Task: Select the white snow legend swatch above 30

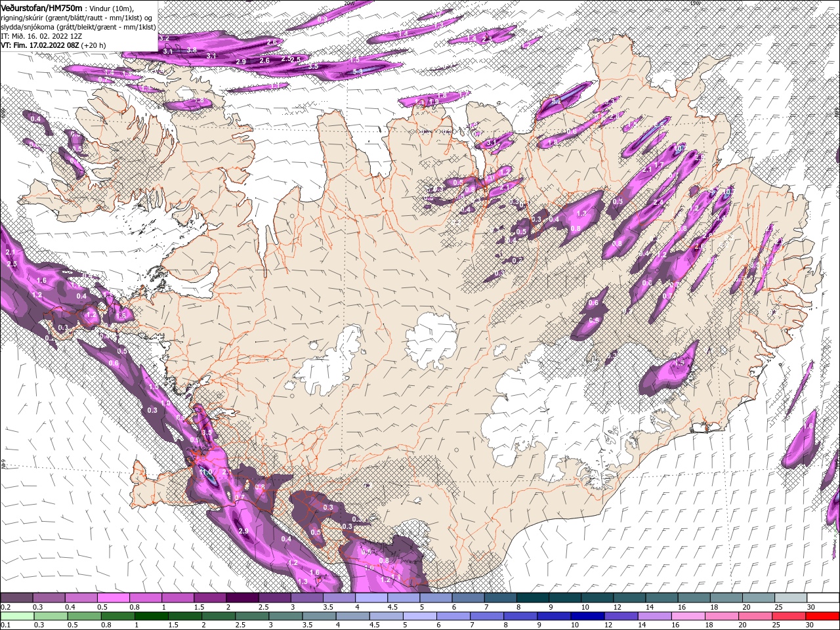Action: tap(822, 598)
